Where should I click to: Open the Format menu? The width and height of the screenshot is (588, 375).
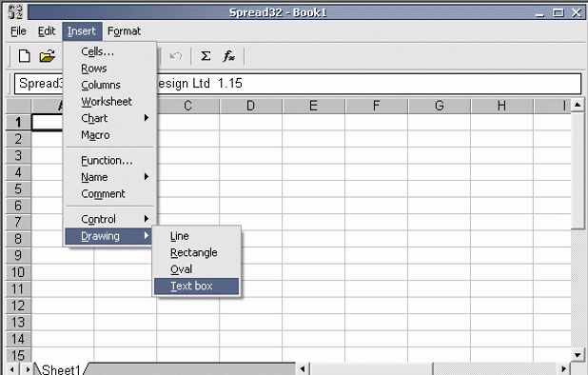tap(124, 31)
